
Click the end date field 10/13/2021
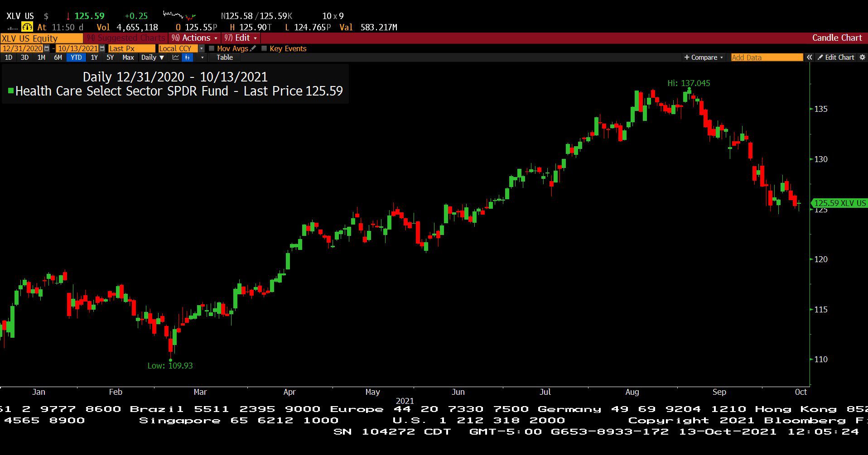coord(77,48)
